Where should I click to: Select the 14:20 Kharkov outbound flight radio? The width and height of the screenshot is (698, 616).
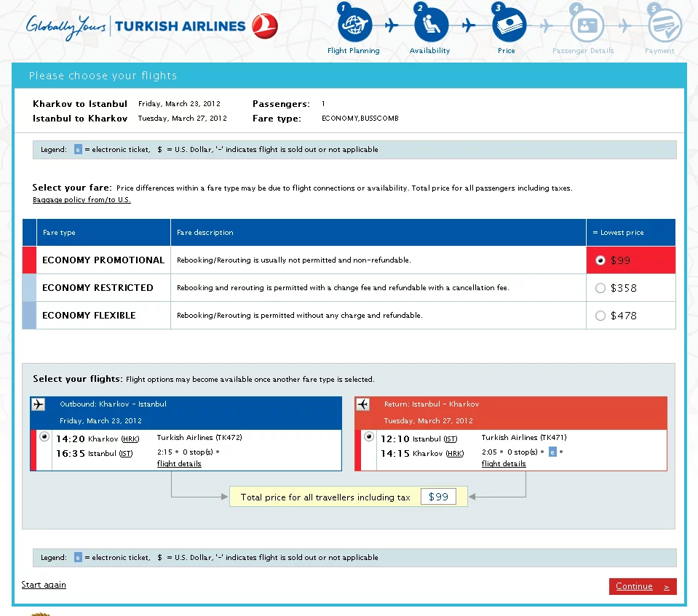[x=45, y=436]
